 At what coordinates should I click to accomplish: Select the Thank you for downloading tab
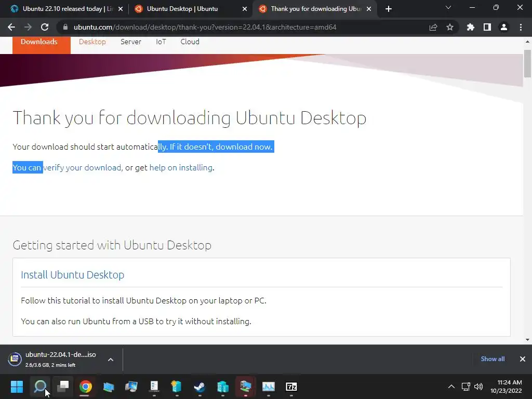click(x=316, y=9)
